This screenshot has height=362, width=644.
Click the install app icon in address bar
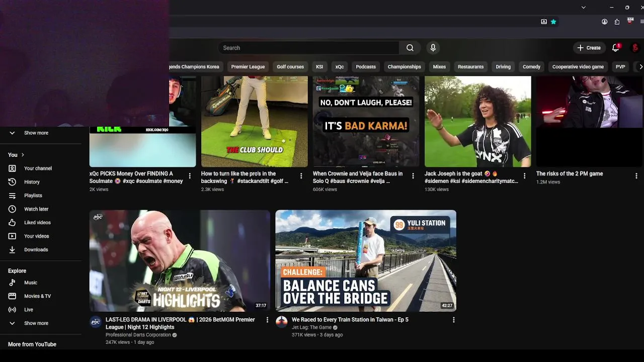click(x=544, y=22)
